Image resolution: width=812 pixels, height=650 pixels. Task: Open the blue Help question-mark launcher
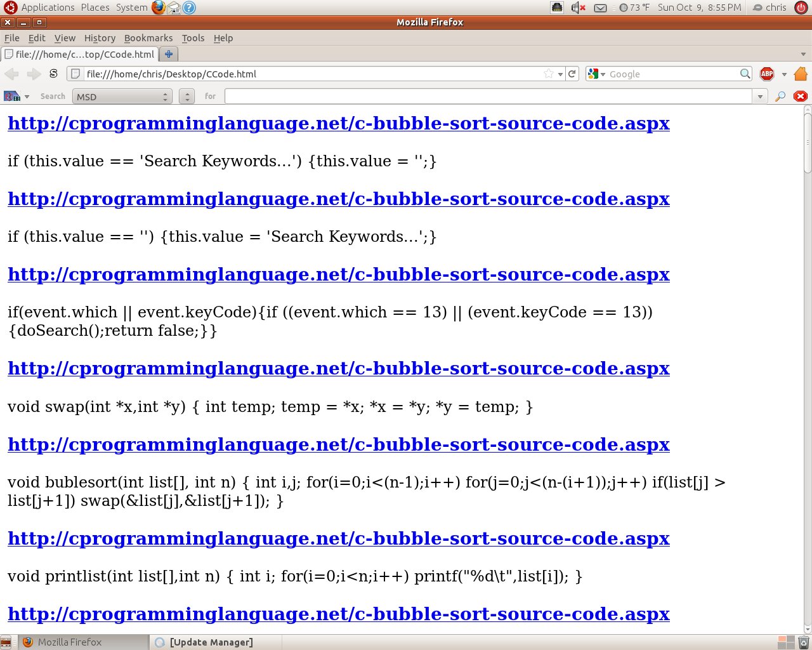(x=189, y=8)
